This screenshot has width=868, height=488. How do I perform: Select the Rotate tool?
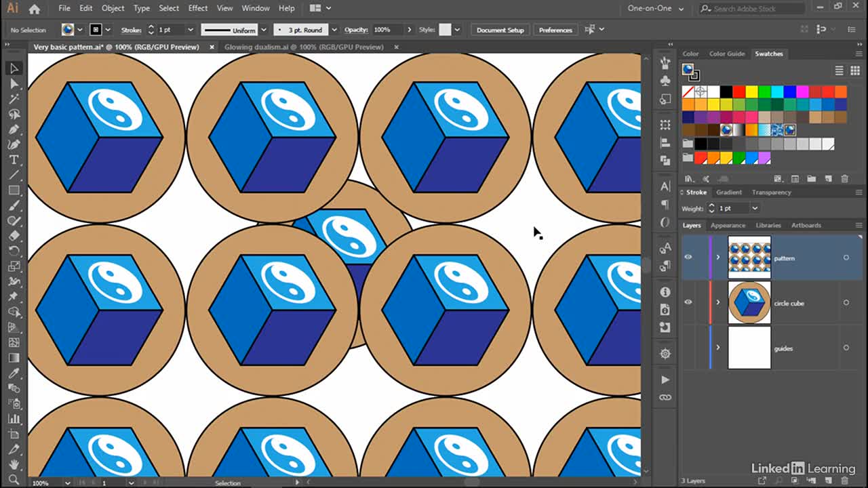14,251
